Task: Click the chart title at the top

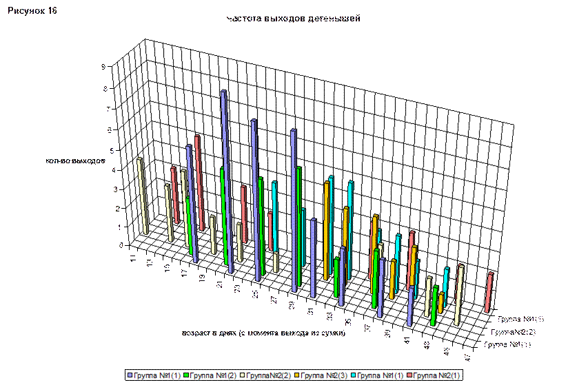Action: point(294,19)
